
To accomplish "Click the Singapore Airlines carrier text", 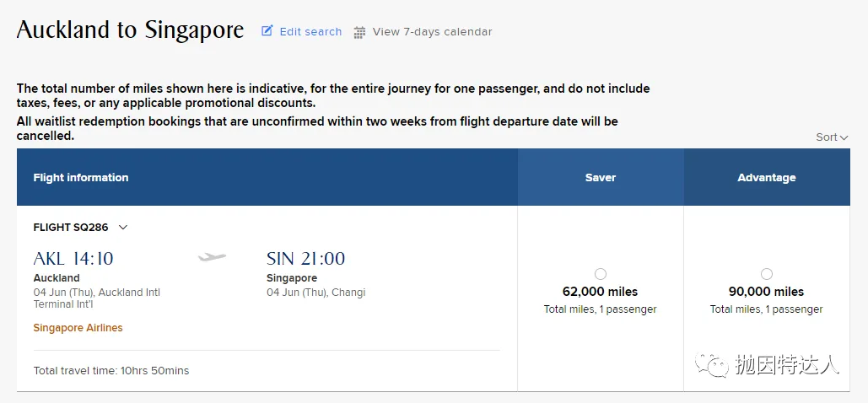I will pyautogui.click(x=78, y=328).
